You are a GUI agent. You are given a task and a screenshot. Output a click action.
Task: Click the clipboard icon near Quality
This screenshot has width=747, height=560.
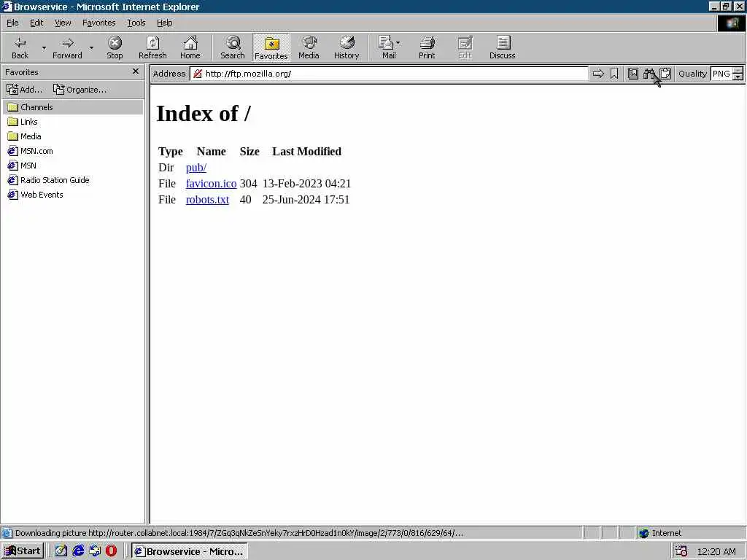coord(665,74)
